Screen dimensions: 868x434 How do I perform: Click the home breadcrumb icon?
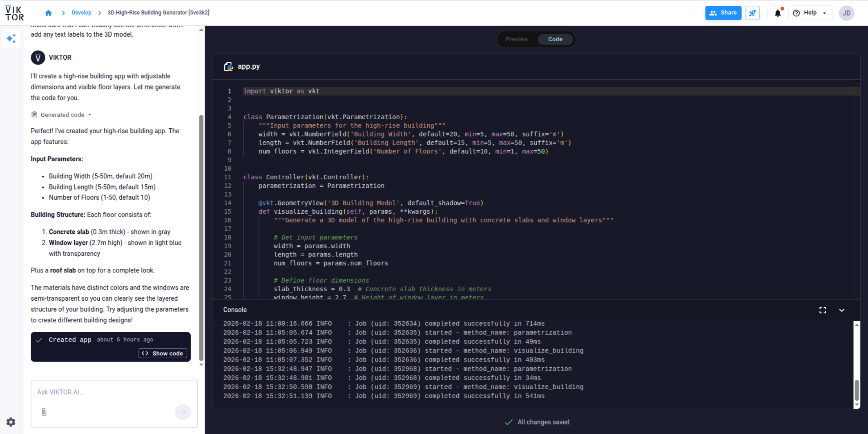coord(48,13)
